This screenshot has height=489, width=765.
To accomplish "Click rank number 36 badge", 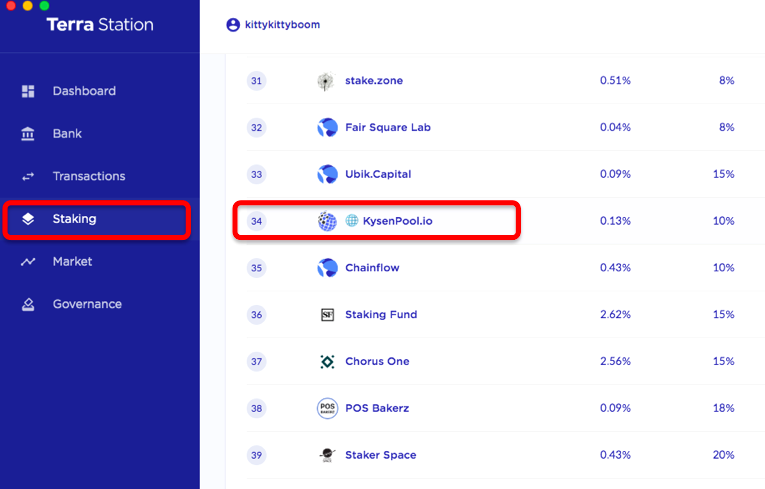I will pyautogui.click(x=257, y=315).
